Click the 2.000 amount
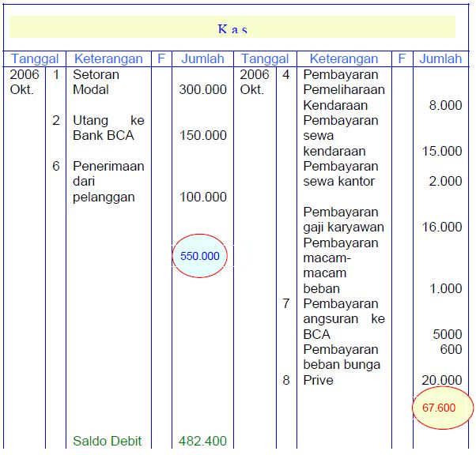 445,181
